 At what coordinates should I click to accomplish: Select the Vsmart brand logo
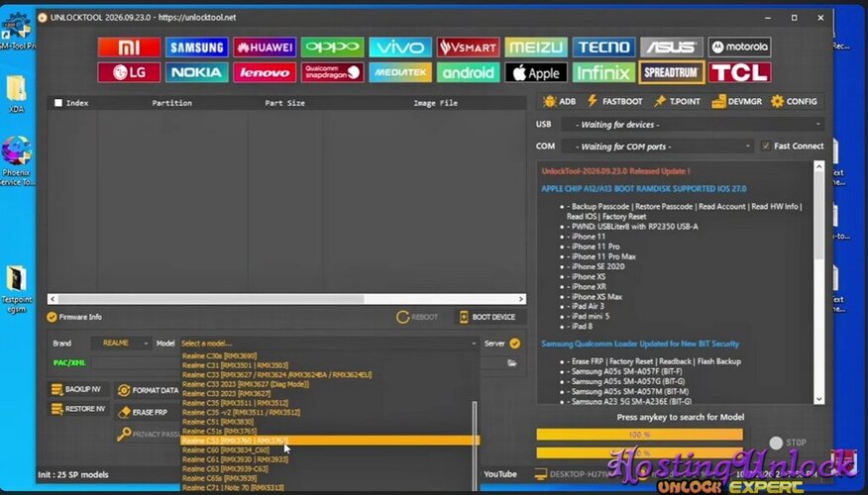point(468,48)
